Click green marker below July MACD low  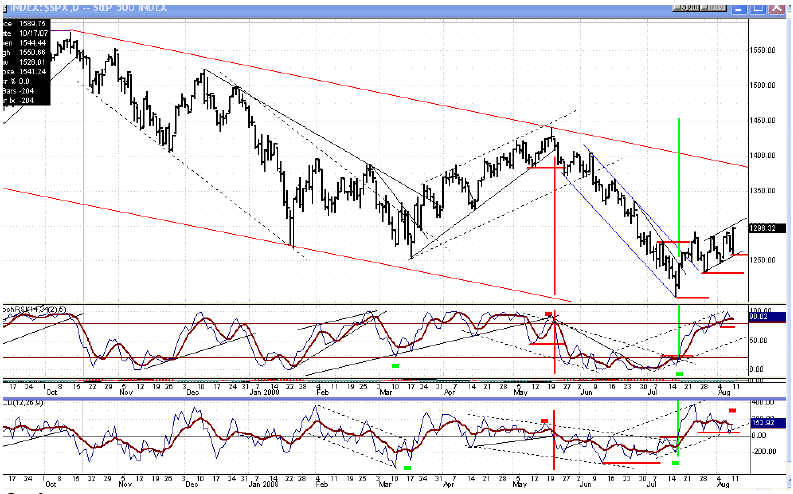[x=675, y=463]
